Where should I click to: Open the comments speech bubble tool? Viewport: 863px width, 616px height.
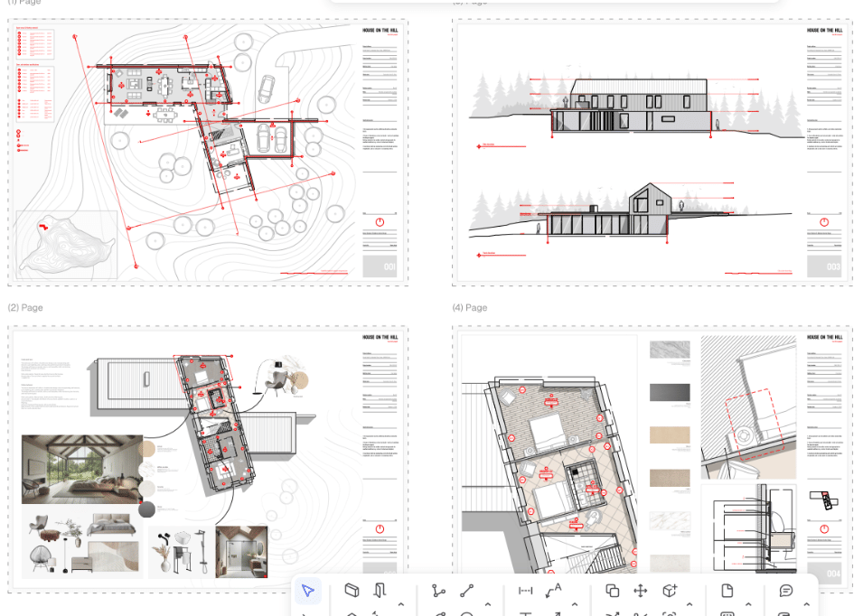pos(786,591)
